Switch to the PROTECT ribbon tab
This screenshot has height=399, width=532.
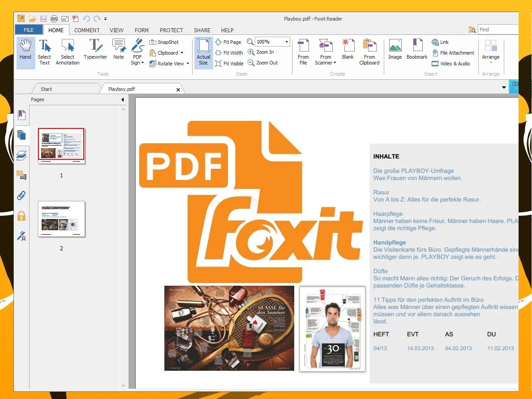(172, 30)
